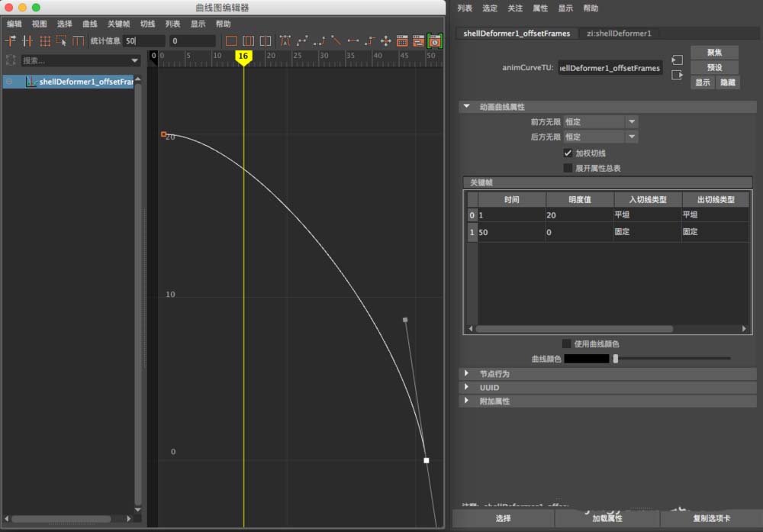Open the 前方无限 dropdown
This screenshot has width=763, height=532.
pos(600,121)
